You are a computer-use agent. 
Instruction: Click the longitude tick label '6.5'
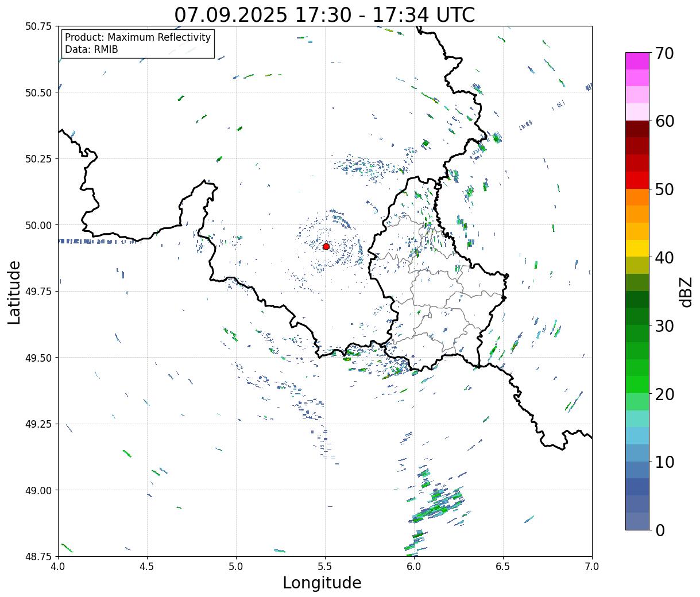(503, 567)
